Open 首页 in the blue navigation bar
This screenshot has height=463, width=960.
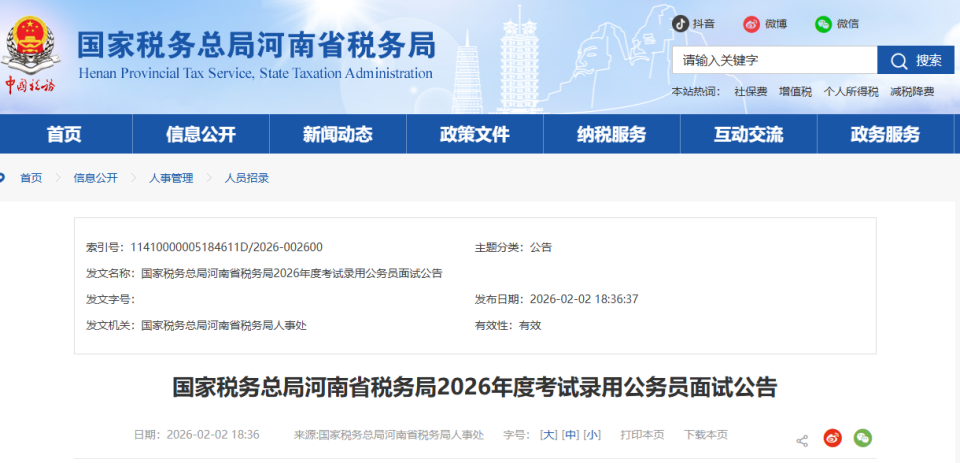click(x=64, y=134)
